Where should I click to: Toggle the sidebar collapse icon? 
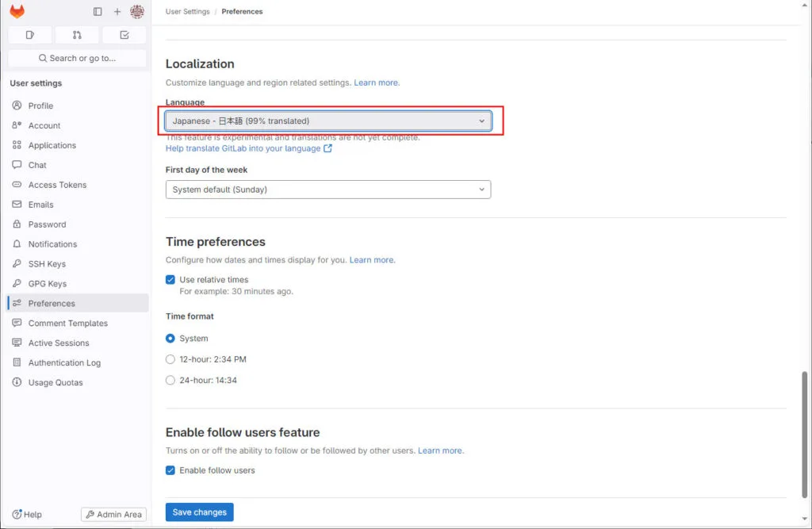(98, 12)
